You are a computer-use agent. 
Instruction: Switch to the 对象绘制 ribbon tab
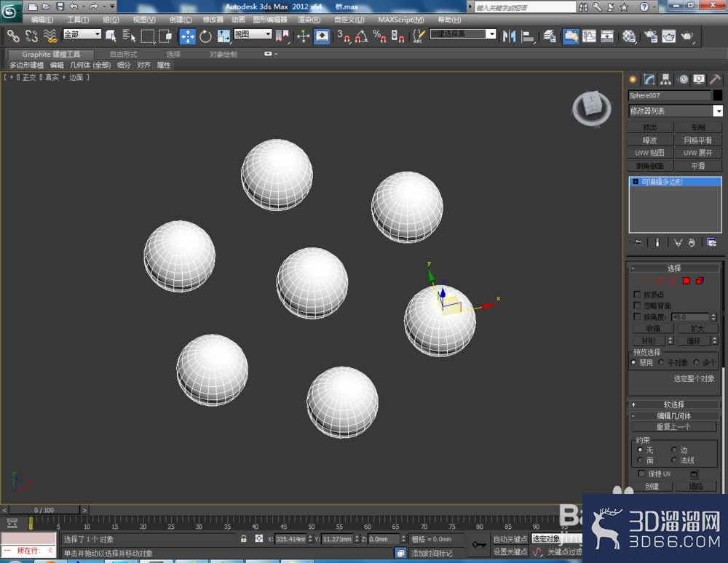click(223, 55)
